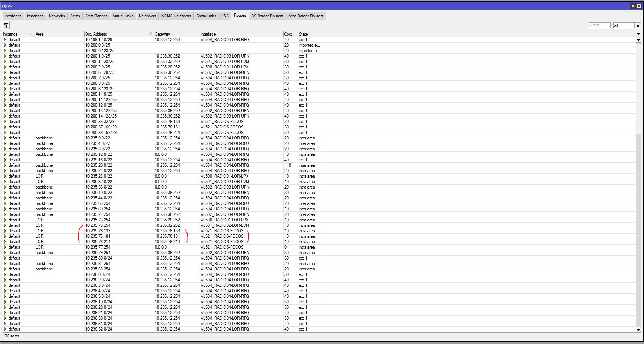644x344 pixels.
Task: Select the route icon for 10.235.65.254
Action: [x=5, y=203]
